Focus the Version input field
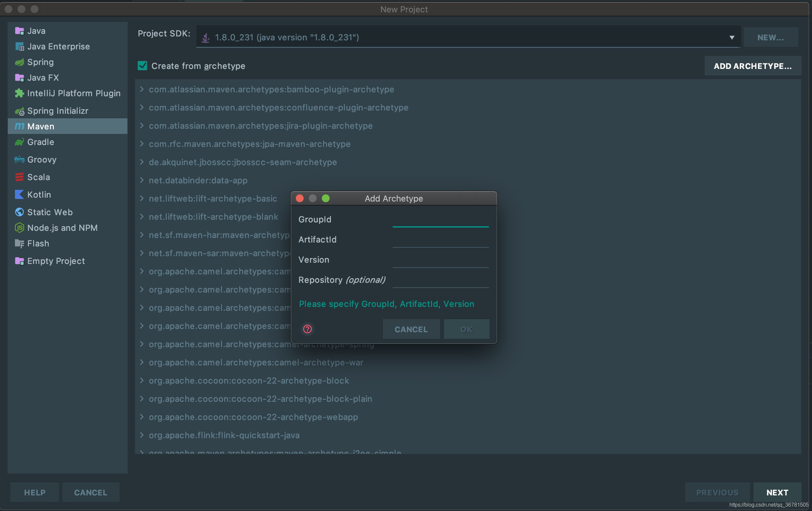812x511 pixels. pos(440,260)
